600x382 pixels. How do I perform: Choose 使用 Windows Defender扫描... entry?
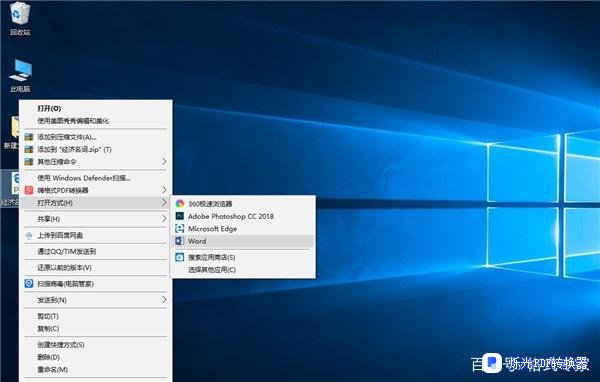click(84, 178)
